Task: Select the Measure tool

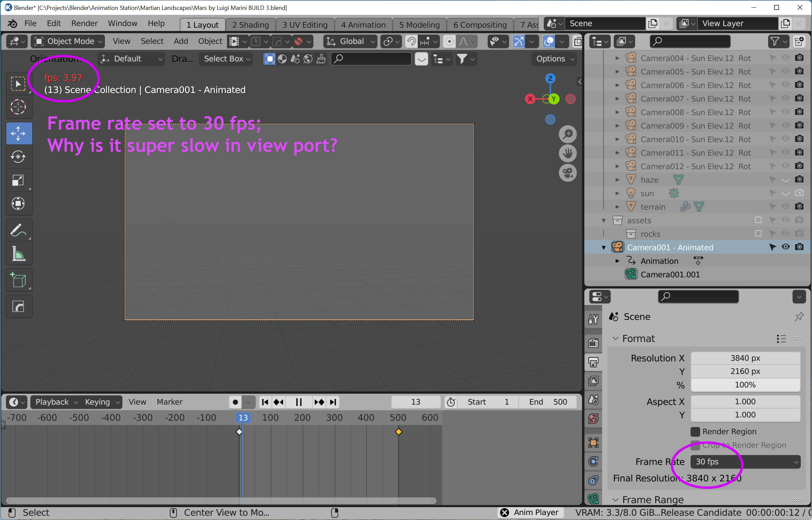Action: (x=18, y=254)
